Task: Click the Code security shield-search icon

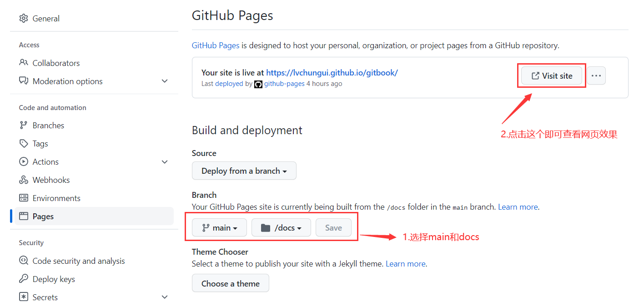Action: 24,261
